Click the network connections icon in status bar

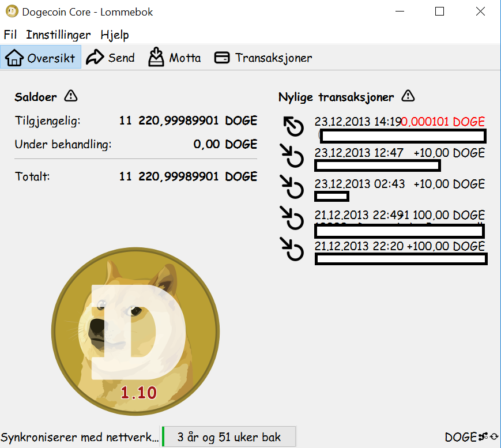(x=483, y=436)
